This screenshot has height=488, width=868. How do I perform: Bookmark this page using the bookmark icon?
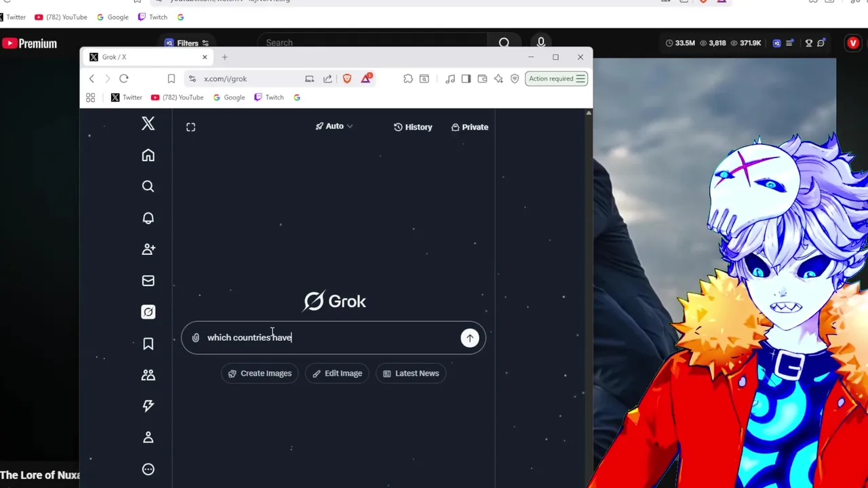171,79
